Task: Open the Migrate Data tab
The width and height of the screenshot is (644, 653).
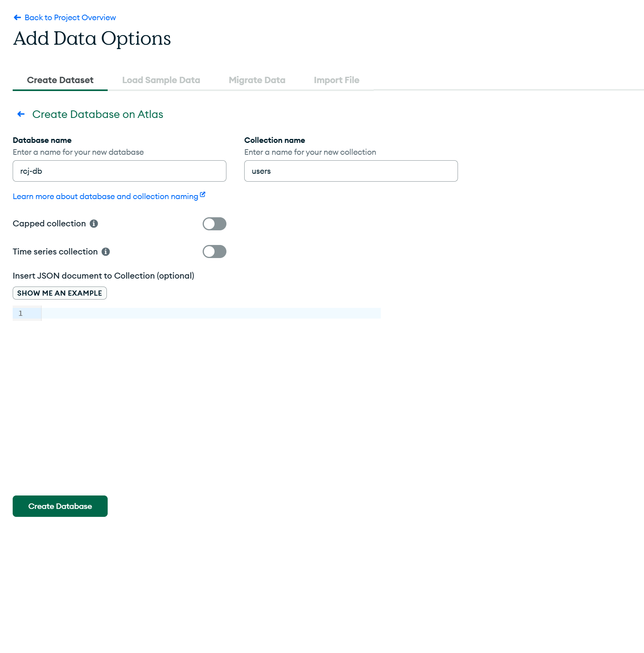Action: pos(257,80)
